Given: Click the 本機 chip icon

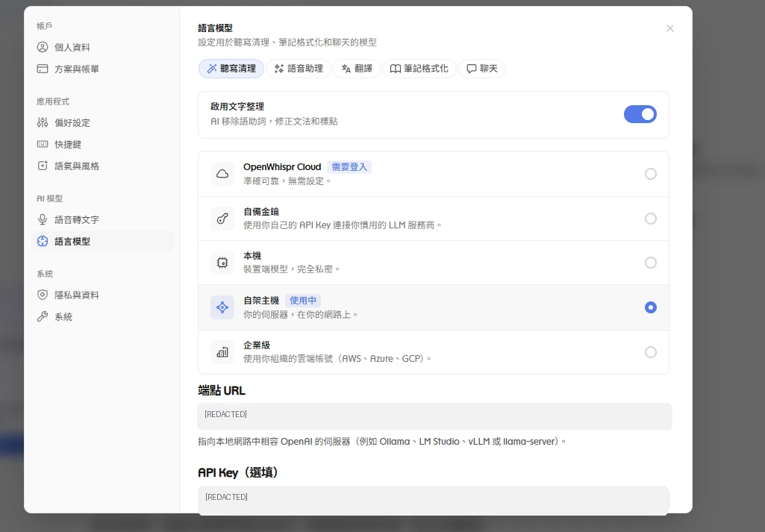Looking at the screenshot, I should [x=222, y=263].
